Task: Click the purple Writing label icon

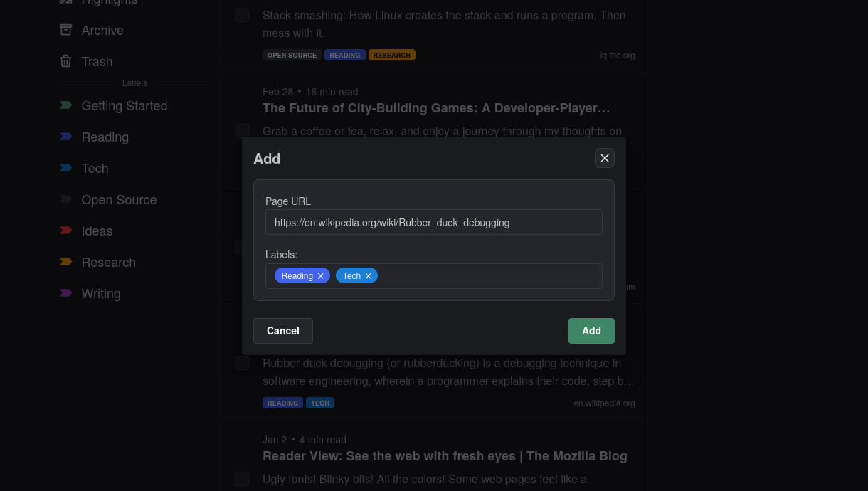Action: pos(66,293)
